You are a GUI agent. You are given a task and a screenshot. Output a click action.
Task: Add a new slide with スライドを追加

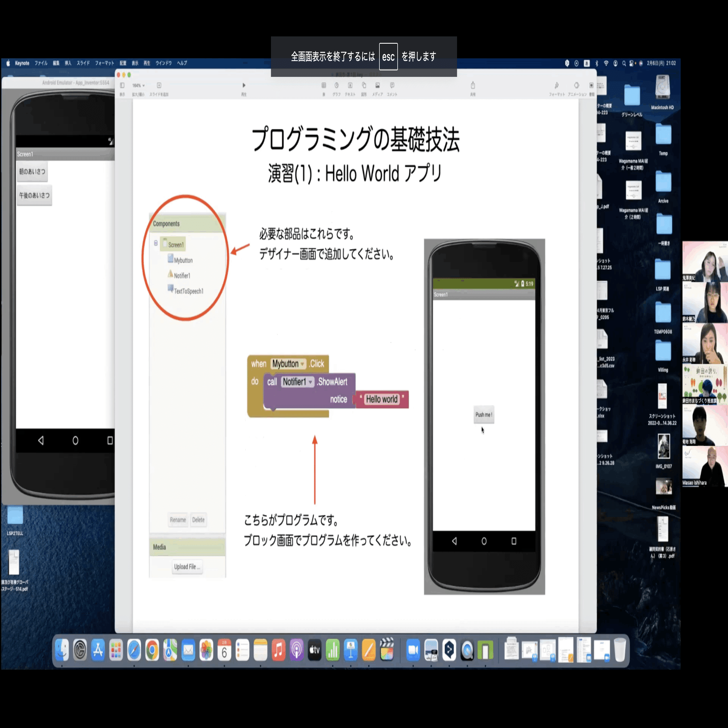pyautogui.click(x=159, y=86)
